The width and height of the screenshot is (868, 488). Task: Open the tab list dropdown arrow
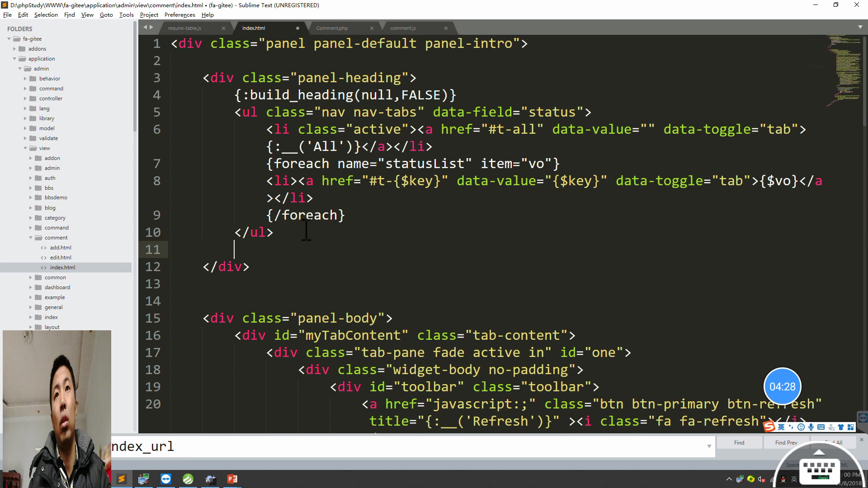point(860,27)
